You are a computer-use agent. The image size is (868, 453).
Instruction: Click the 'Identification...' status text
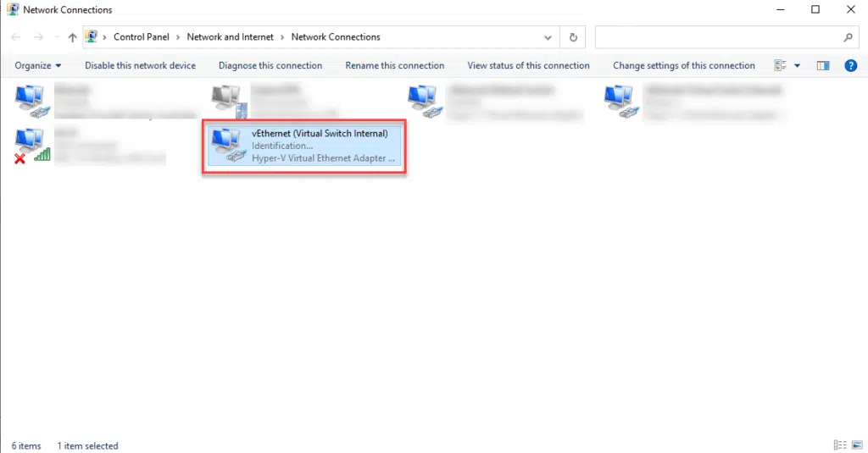pyautogui.click(x=282, y=146)
